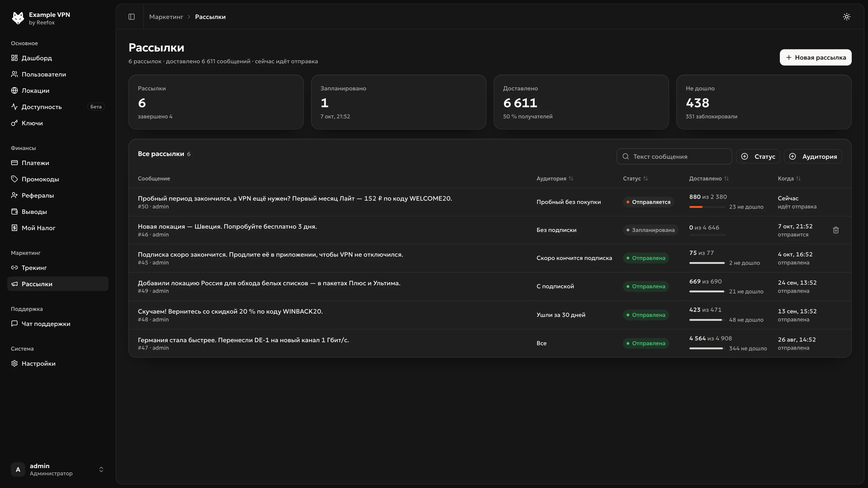Open Пользователи in the sidebar
Image resolution: width=868 pixels, height=488 pixels.
[58, 74]
